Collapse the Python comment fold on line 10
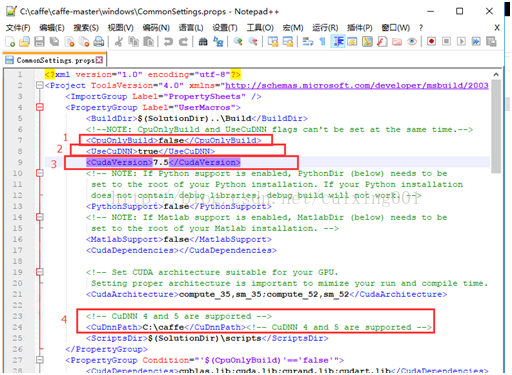The width and height of the screenshot is (512, 375). 40,173
